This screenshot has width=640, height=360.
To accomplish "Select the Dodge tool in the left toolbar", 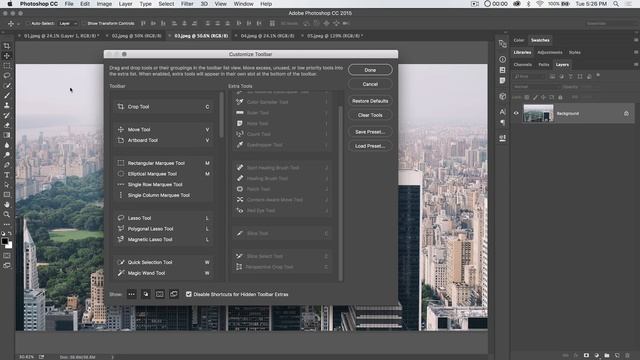I will (7, 155).
